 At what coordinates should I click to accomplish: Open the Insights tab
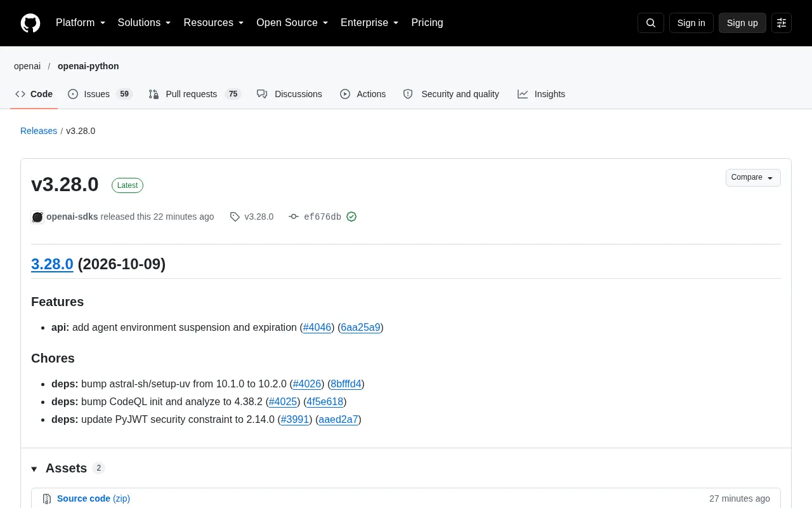(541, 94)
